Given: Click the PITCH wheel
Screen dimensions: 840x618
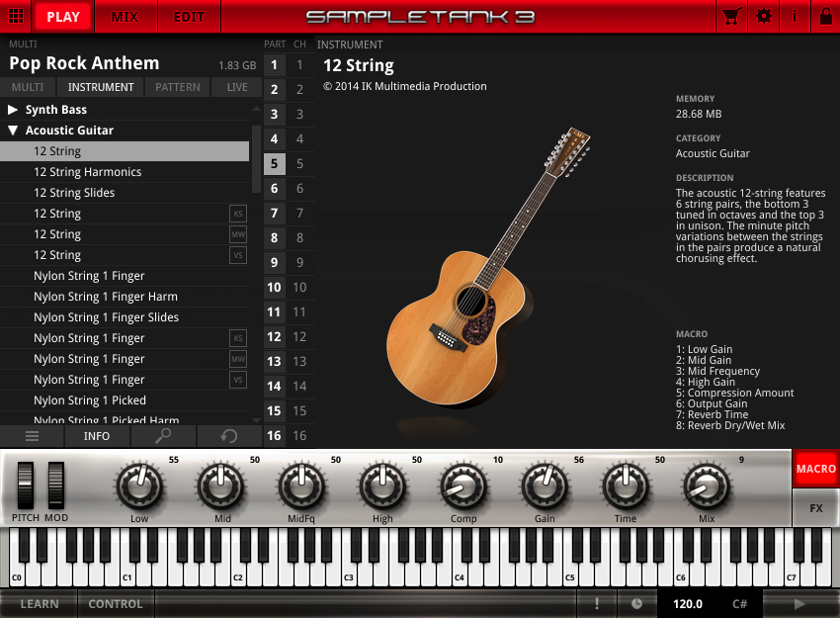Looking at the screenshot, I should click(x=25, y=486).
